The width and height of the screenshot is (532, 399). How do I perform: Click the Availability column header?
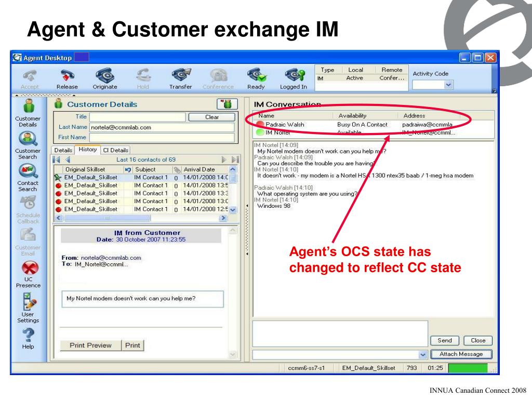[352, 116]
